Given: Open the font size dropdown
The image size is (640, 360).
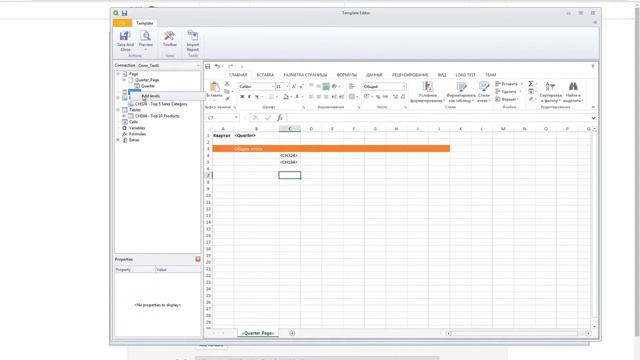Looking at the screenshot, I should (287, 87).
